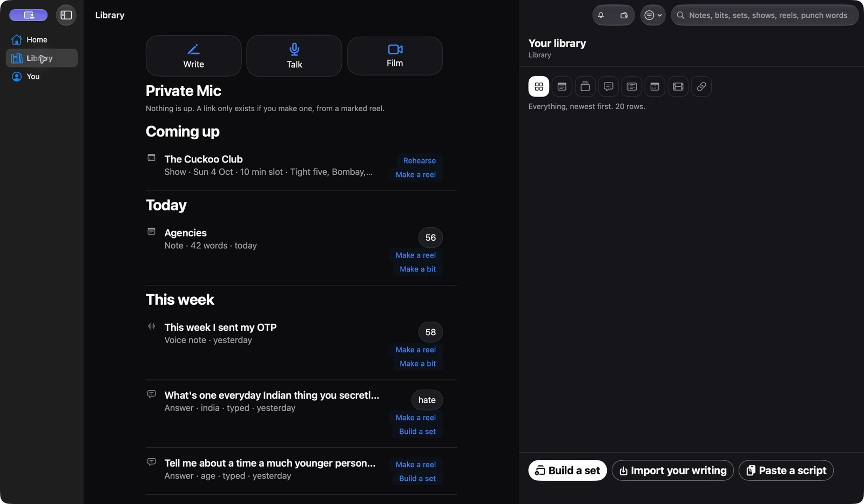Screen dimensions: 864x504
Task: Click the note icon beside Agencies
Action: click(x=152, y=231)
